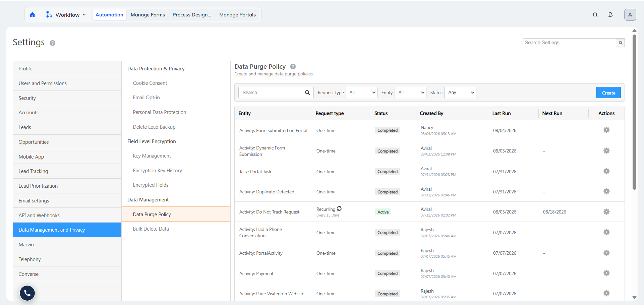
Task: Open the floating phone dialer button
Action: click(27, 293)
